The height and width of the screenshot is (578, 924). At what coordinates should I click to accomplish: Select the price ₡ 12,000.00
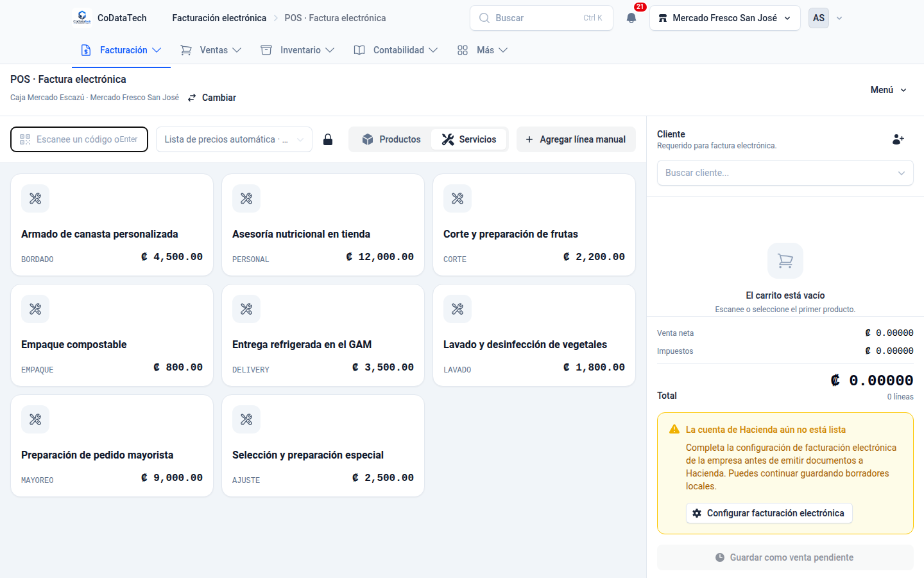pos(380,257)
